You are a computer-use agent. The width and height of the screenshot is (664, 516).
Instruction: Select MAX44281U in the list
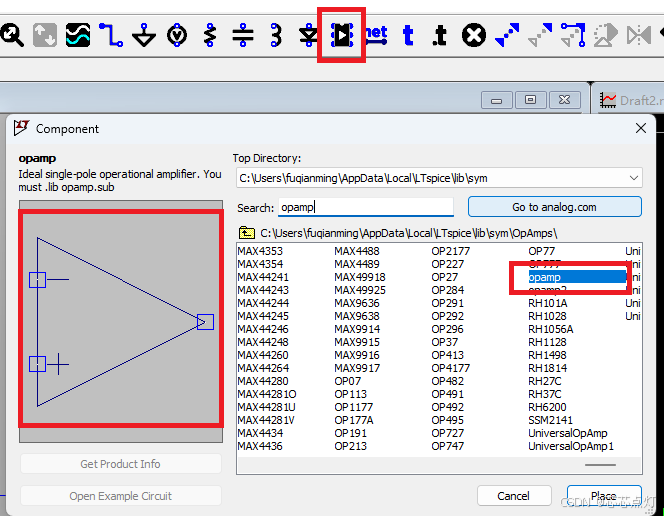click(266, 407)
